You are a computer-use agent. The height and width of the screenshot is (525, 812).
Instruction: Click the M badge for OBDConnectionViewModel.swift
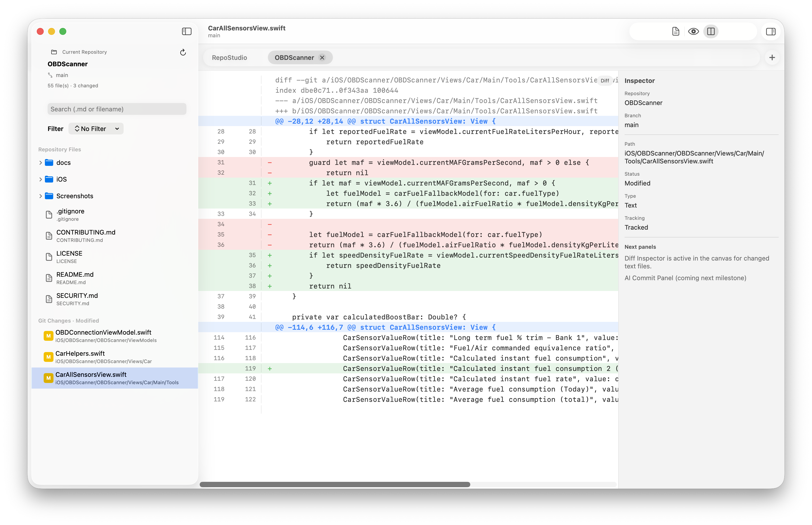(48, 336)
